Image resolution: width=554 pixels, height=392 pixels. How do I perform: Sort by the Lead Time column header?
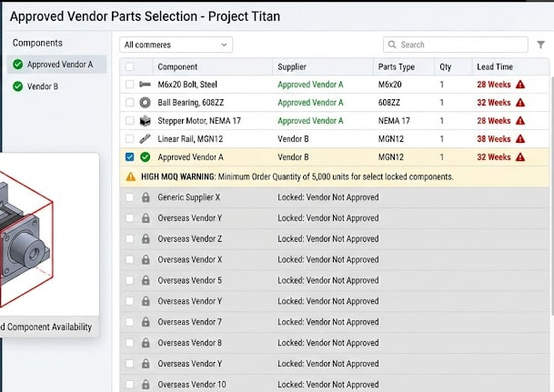(494, 66)
